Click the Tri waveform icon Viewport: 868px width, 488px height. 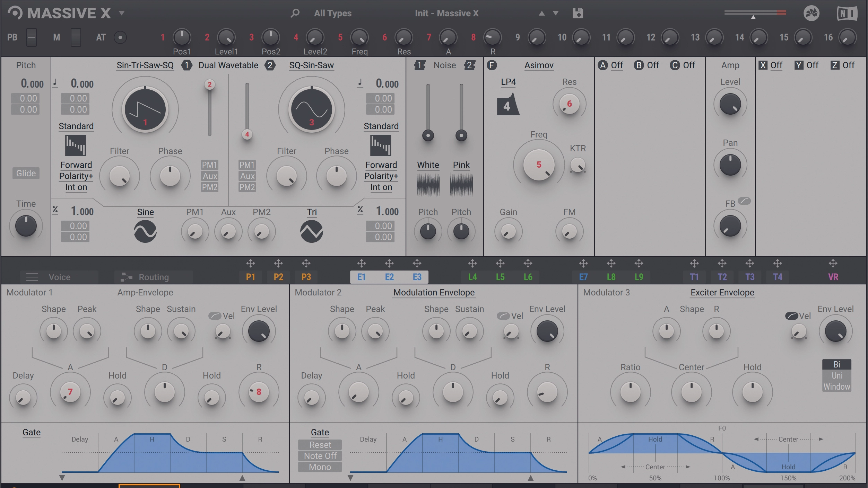(x=312, y=231)
